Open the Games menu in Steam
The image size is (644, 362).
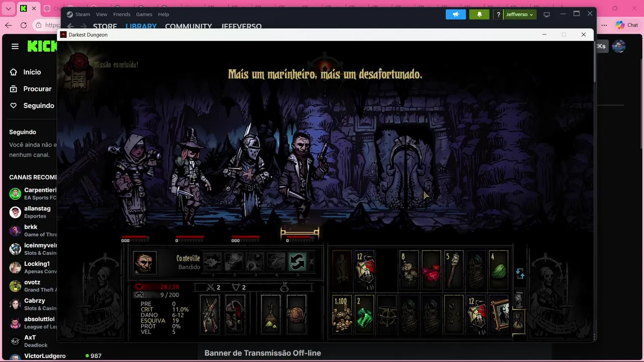click(x=144, y=14)
